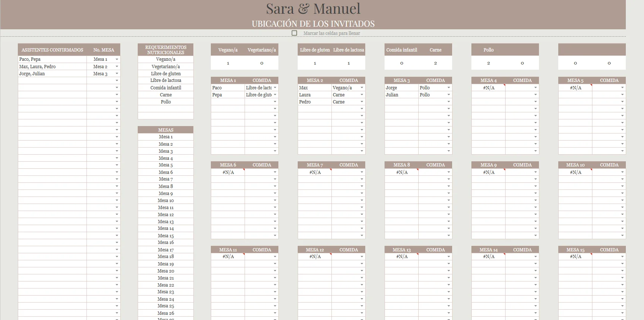The width and height of the screenshot is (644, 320).
Task: Select the cell 'Paco, Pepa' in confirmed attendees
Action: (x=52, y=59)
